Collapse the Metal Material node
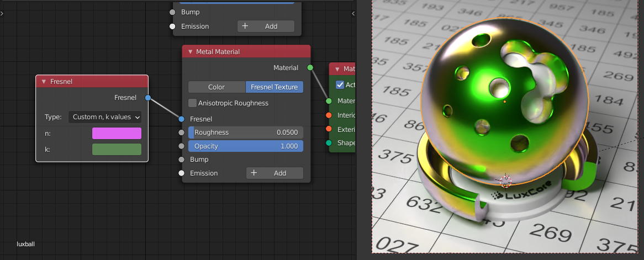 (190, 52)
